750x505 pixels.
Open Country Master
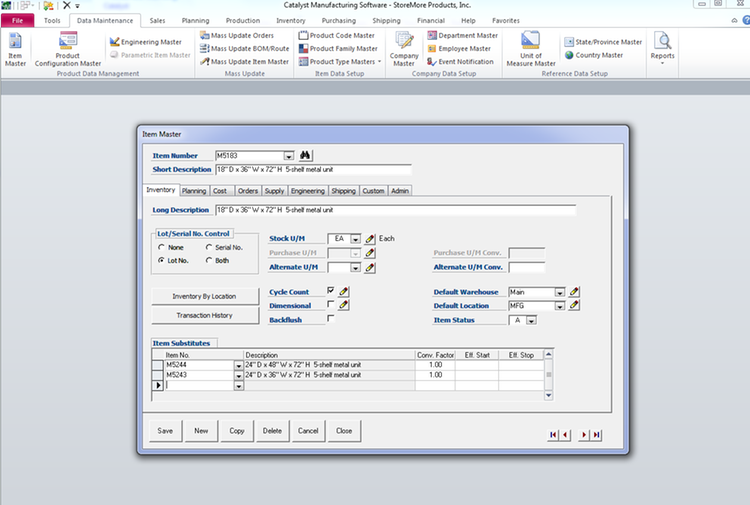tap(594, 55)
